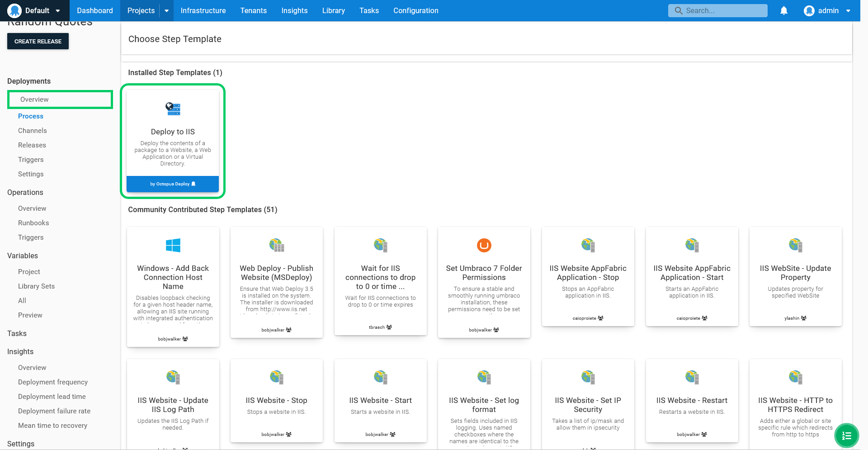Click the Update IIS Log Path icon
Screen dimensions: 868x450
coord(173,377)
